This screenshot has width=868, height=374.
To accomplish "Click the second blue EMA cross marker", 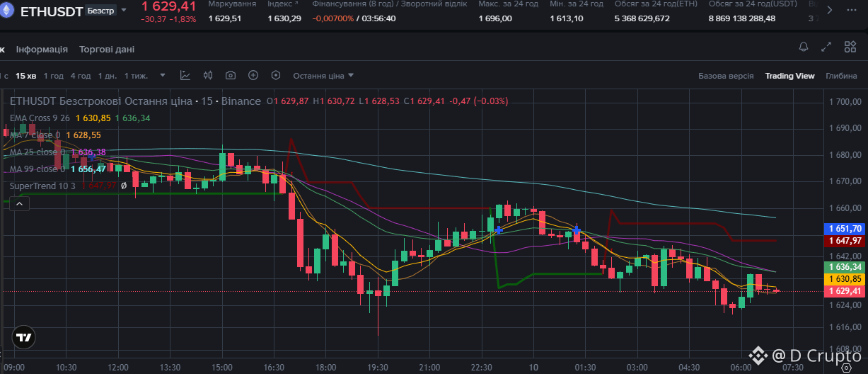I will 577,230.
